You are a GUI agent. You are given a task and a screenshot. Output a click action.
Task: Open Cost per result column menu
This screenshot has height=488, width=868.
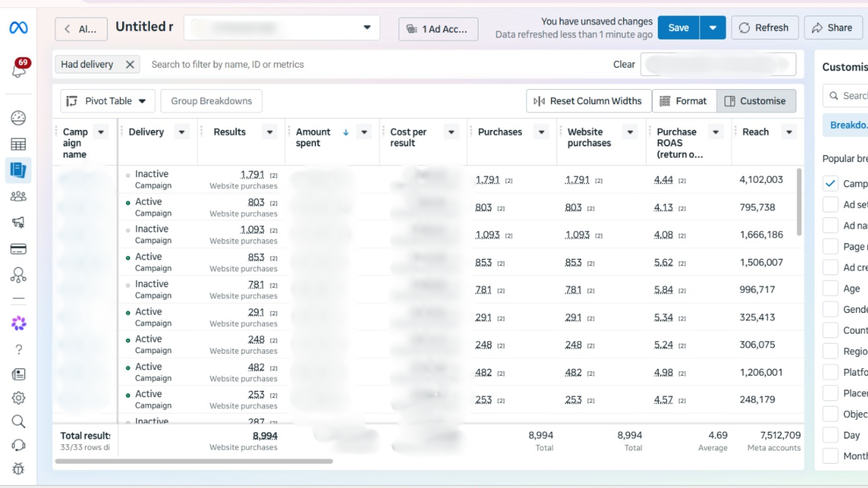[x=451, y=132]
